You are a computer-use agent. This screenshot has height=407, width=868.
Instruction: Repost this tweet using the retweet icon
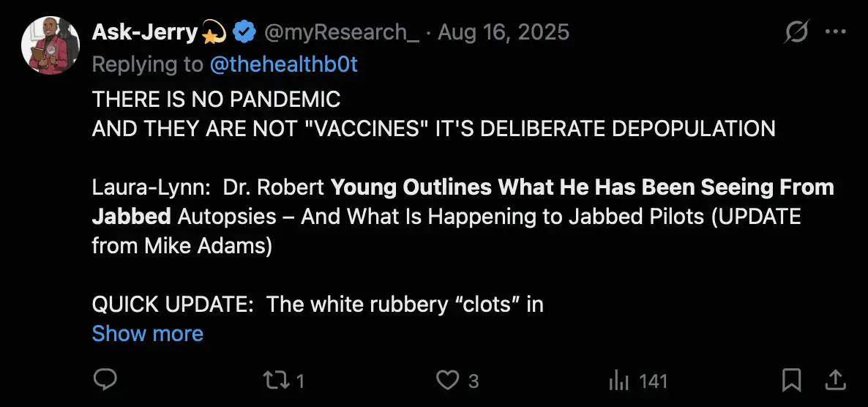click(275, 380)
